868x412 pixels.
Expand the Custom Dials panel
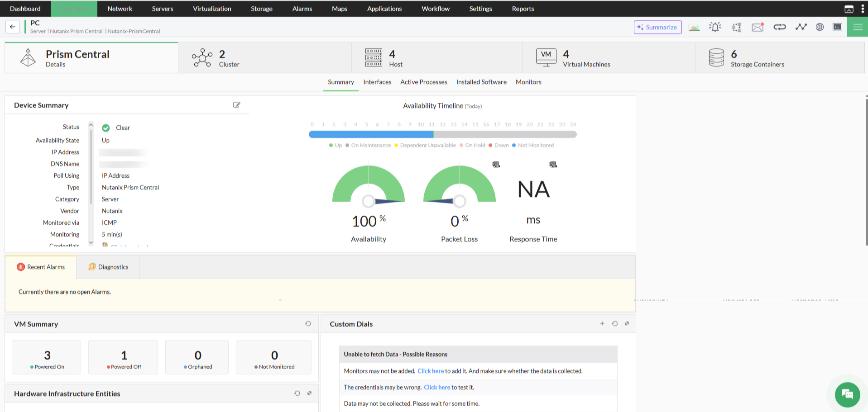pos(627,324)
